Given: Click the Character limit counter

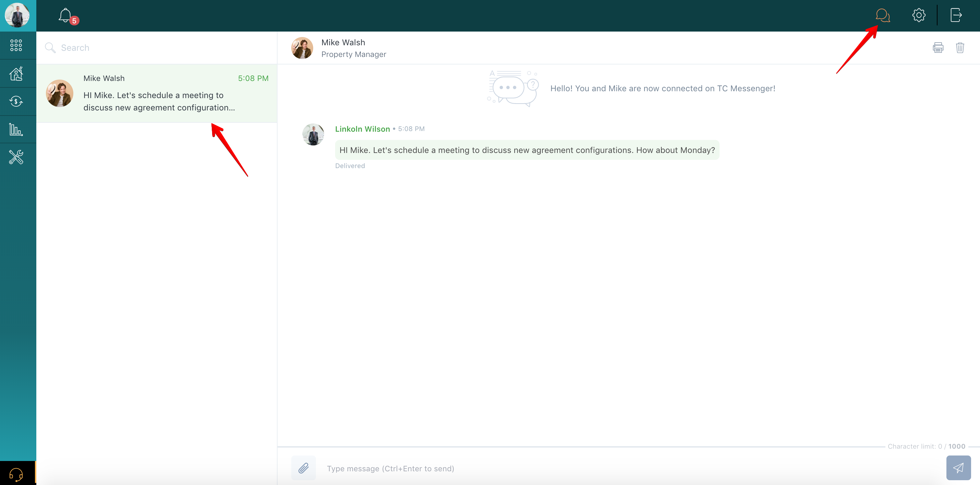Looking at the screenshot, I should point(926,447).
